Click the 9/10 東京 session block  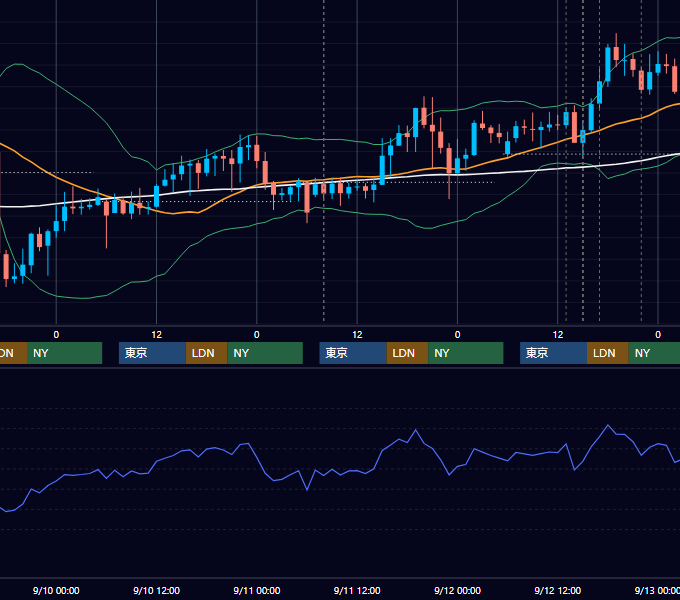coord(152,353)
